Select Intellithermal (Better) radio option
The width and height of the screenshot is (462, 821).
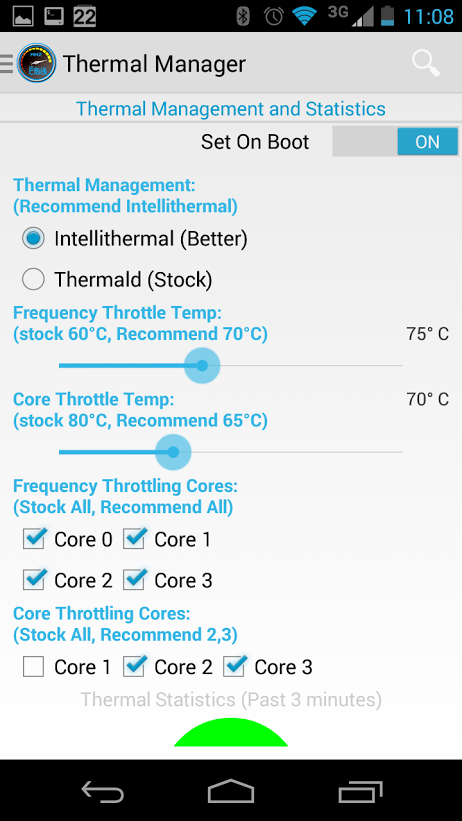click(x=135, y=239)
